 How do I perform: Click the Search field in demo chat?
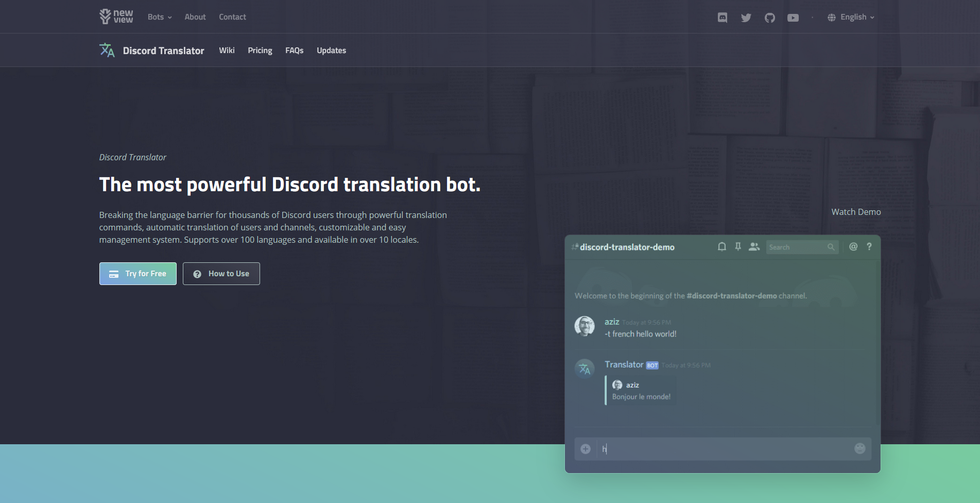coord(802,247)
